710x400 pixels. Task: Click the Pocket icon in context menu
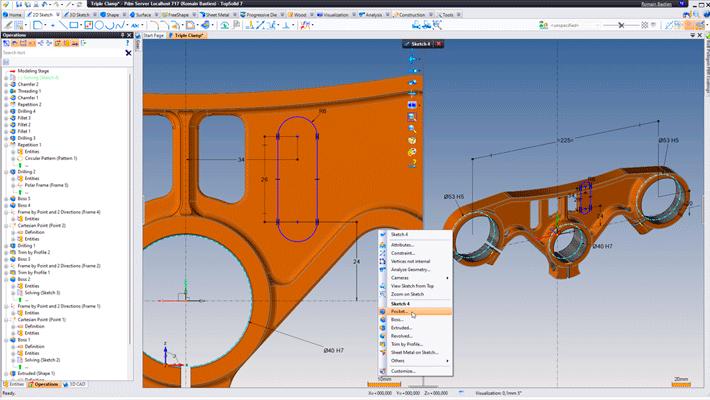point(384,311)
